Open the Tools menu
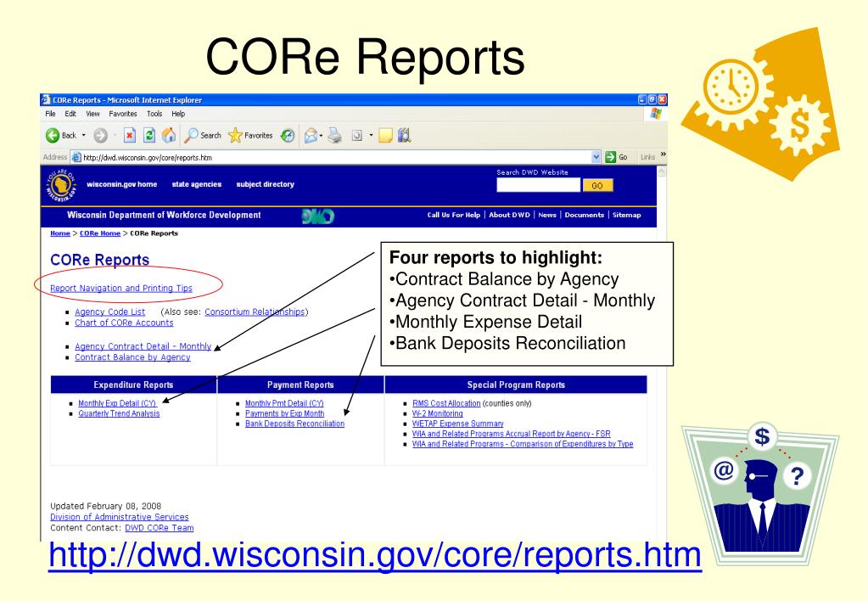Image resolution: width=868 pixels, height=601 pixels. click(x=154, y=114)
